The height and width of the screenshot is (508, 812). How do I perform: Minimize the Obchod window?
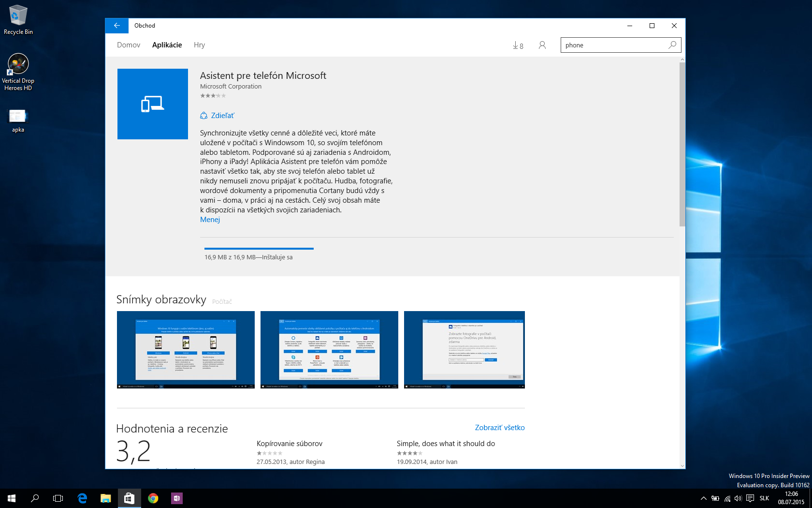[630, 26]
